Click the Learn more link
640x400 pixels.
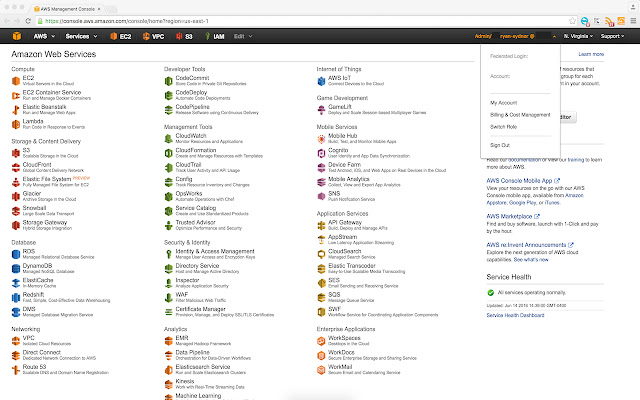(591, 54)
